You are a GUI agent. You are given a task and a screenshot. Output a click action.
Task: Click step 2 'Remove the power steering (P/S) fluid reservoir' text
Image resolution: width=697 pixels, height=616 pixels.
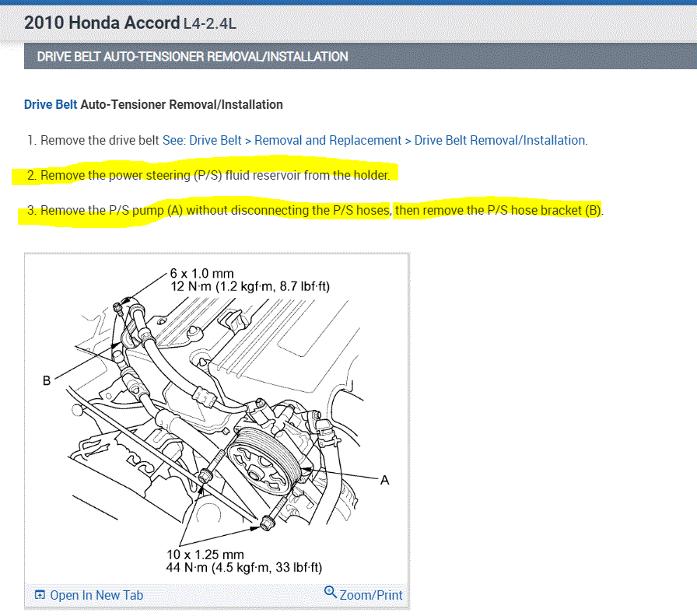[208, 176]
